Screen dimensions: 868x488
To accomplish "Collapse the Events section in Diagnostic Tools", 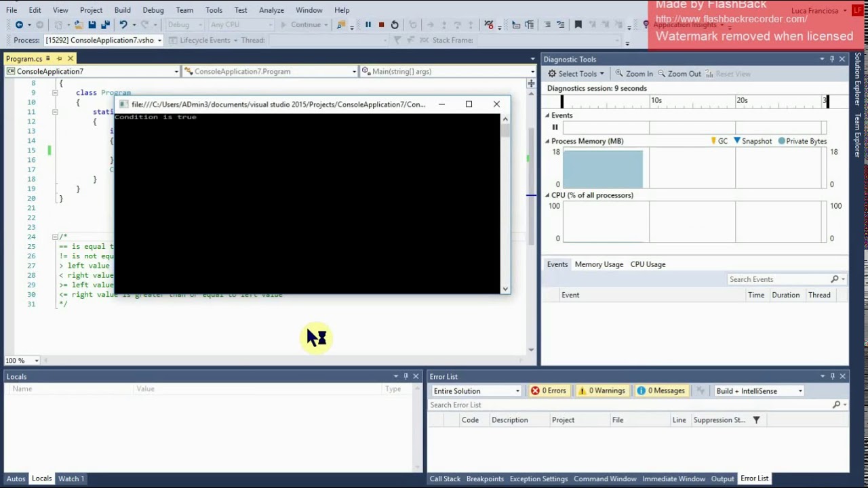I will (x=547, y=115).
